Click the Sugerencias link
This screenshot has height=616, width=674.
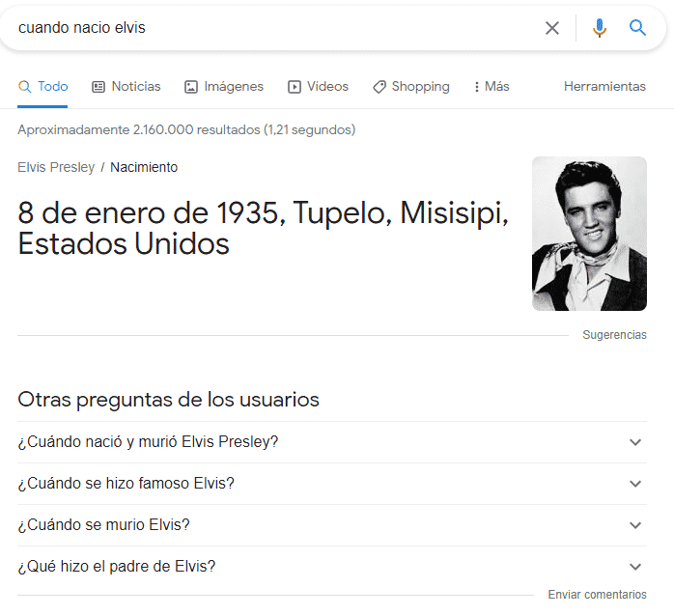[614, 335]
